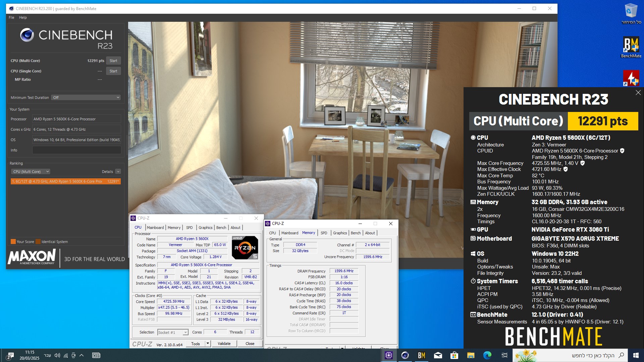
Task: Switch to CPU tab in right CPU-Z window
Action: (272, 233)
